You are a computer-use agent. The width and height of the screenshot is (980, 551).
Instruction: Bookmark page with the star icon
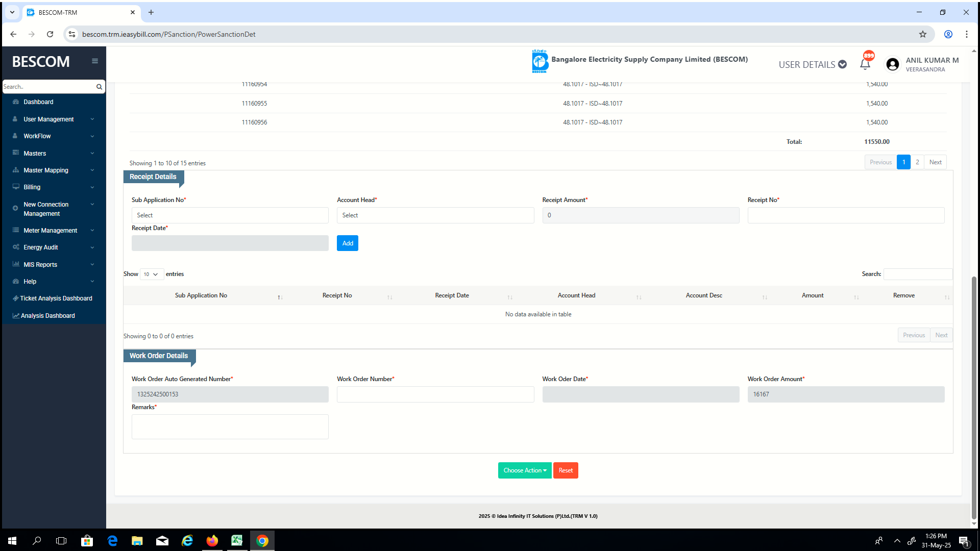tap(922, 34)
